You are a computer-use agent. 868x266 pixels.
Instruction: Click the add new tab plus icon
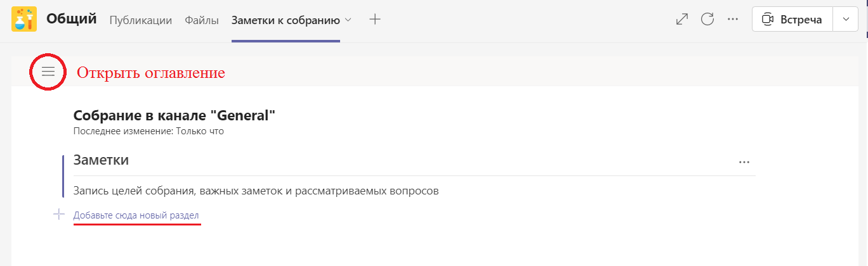point(375,19)
